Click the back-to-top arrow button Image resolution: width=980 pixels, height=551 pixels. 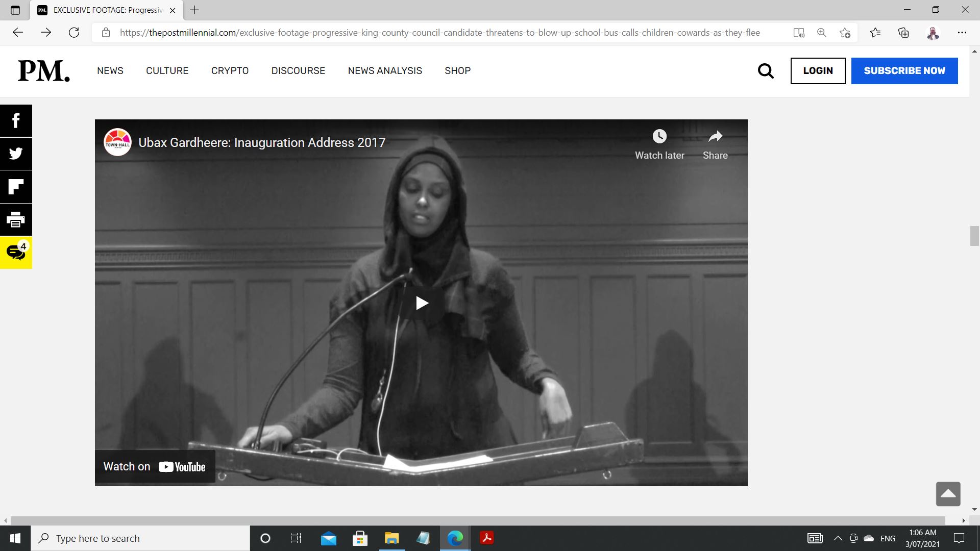click(948, 494)
